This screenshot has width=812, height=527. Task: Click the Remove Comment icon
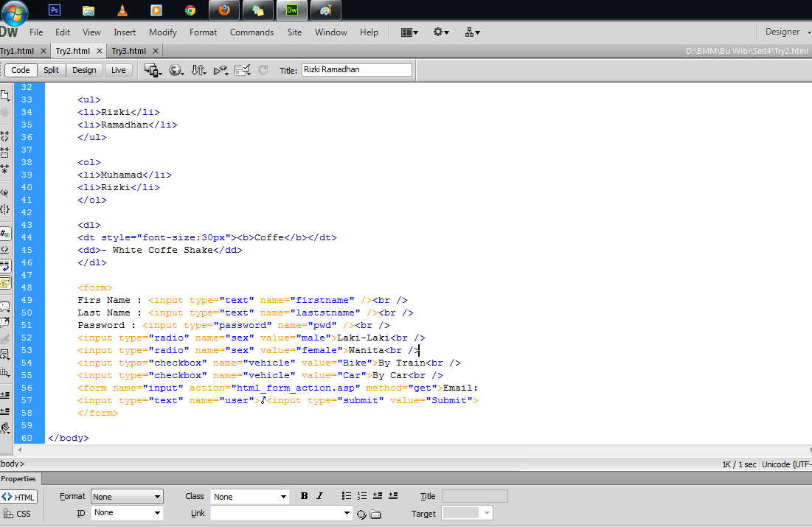(4, 323)
